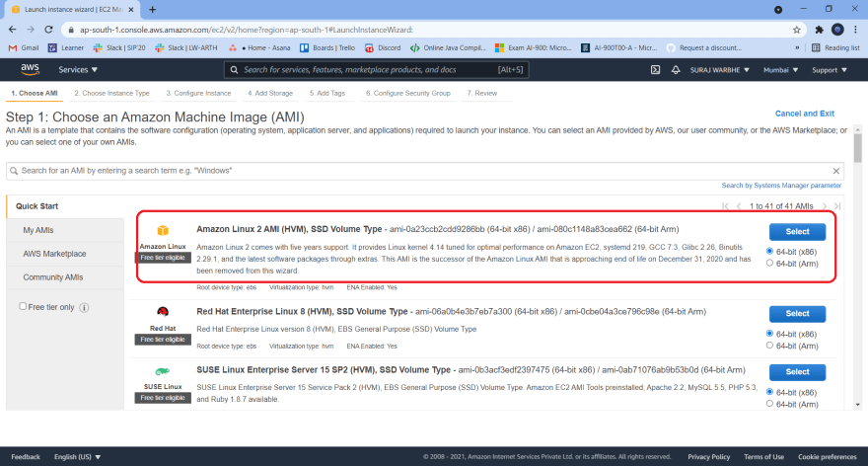868x466 pixels.
Task: Select 64-bit (x86) for Red Hat Enterprise Linux
Action: pyautogui.click(x=769, y=334)
